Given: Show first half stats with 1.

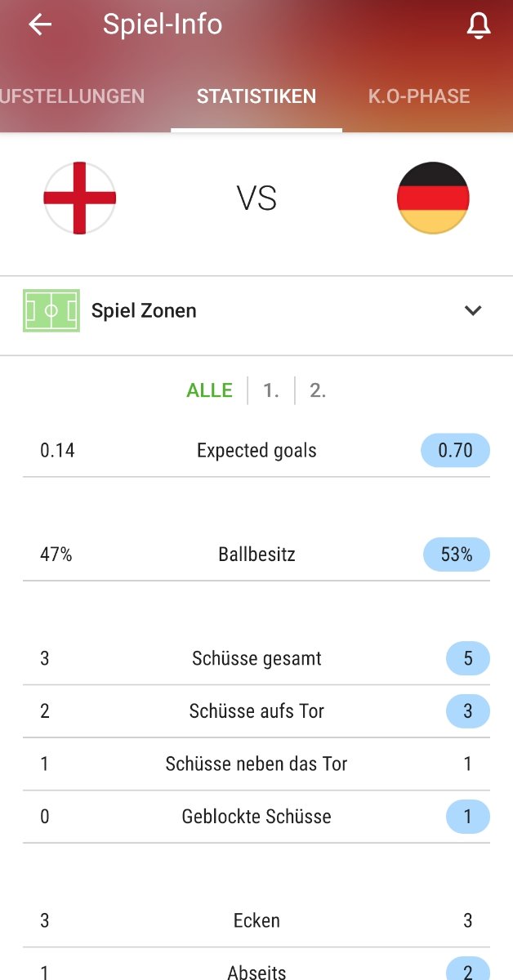Looking at the screenshot, I should [x=271, y=390].
